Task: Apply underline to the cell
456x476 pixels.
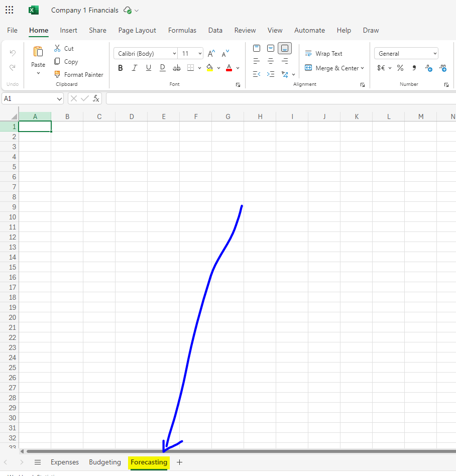Action: (x=148, y=67)
